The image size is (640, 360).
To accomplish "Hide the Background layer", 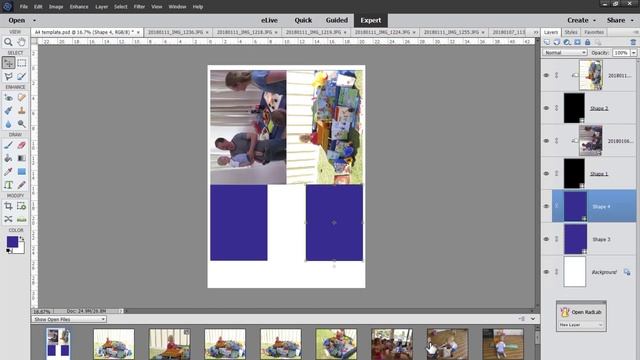I will (x=547, y=272).
